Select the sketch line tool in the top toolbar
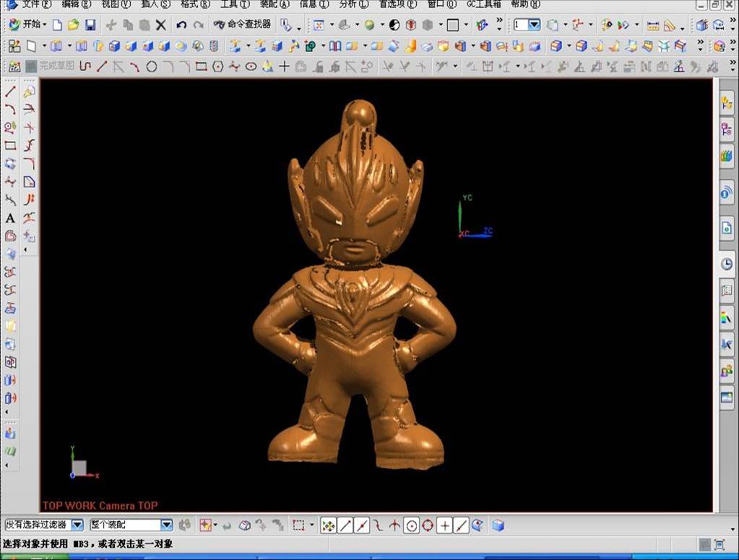The image size is (739, 560). click(101, 67)
